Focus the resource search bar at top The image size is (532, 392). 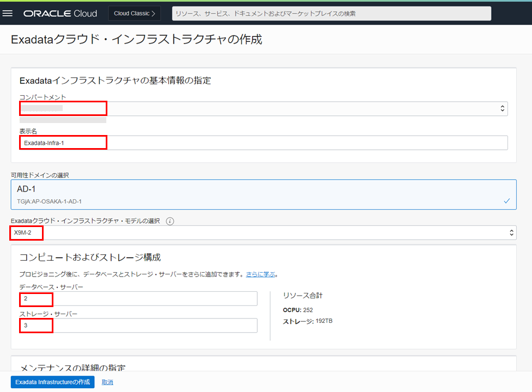tap(331, 14)
